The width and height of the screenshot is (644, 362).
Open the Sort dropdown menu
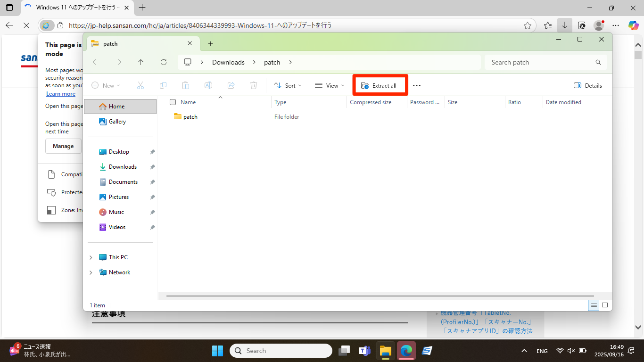click(288, 86)
